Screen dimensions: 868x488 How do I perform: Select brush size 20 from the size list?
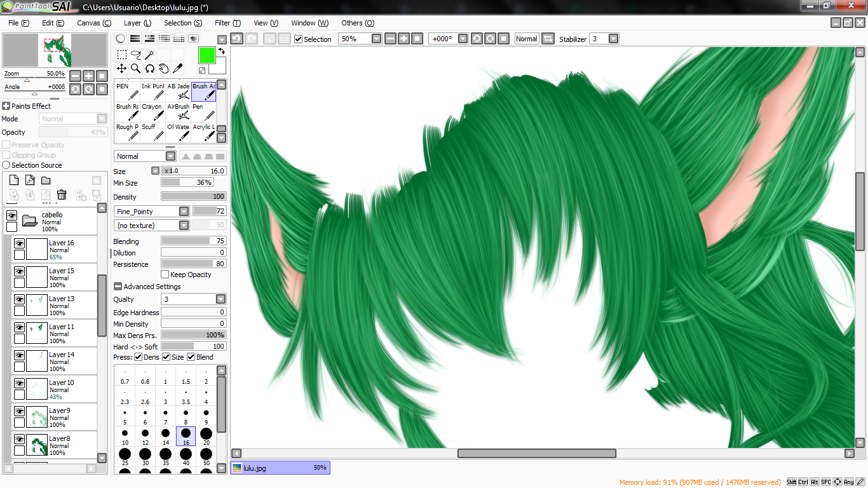(x=206, y=437)
